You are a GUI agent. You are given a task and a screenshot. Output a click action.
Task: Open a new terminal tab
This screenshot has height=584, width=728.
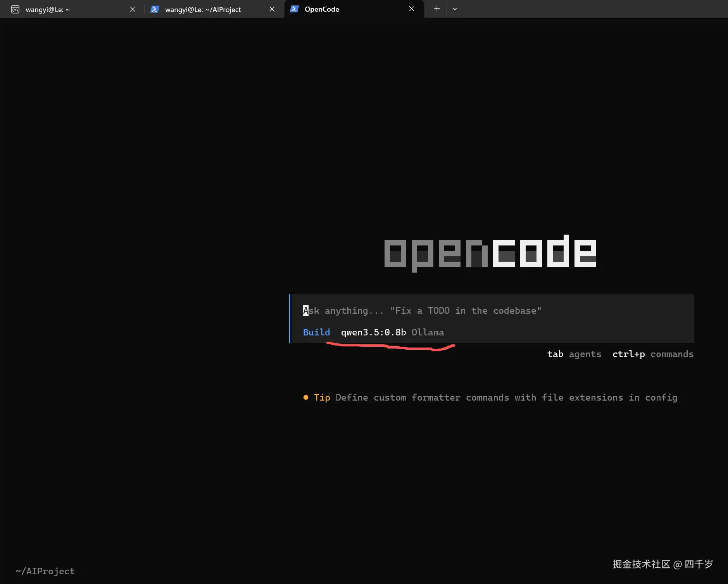coord(437,9)
